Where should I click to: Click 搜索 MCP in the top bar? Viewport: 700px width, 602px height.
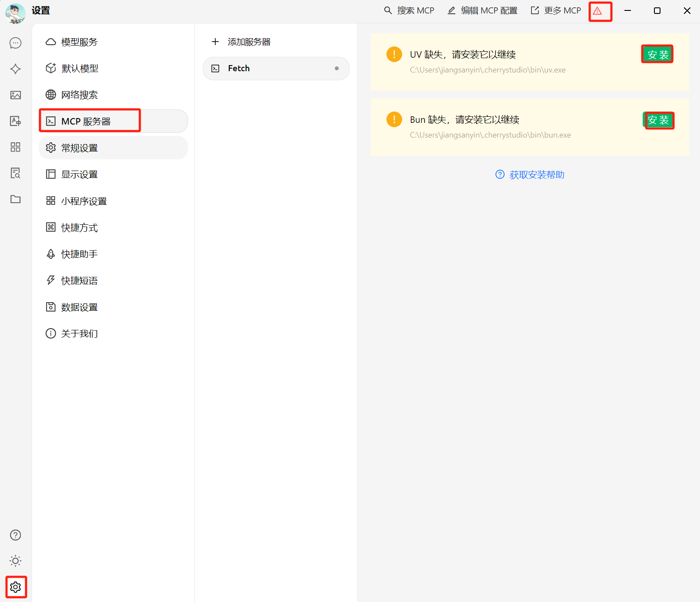tap(409, 11)
